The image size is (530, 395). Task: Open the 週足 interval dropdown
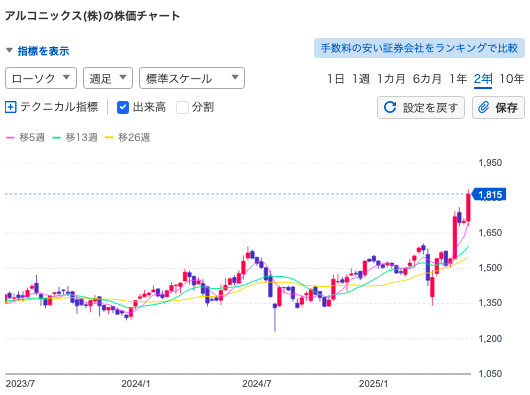tap(108, 78)
